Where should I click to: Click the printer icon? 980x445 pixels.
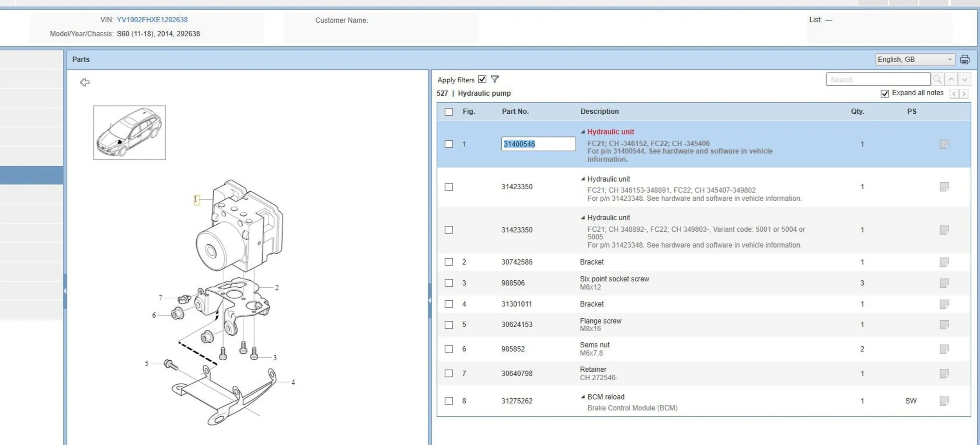(x=964, y=60)
